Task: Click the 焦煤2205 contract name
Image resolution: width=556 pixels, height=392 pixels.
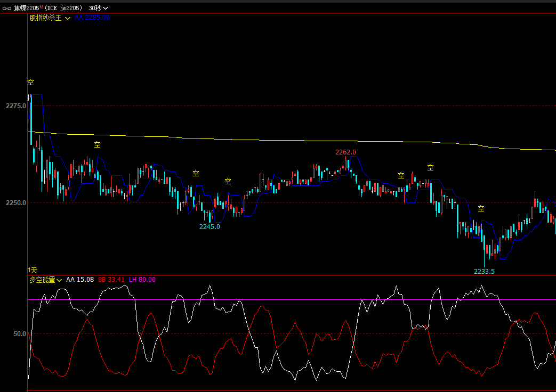Action: tap(26, 8)
